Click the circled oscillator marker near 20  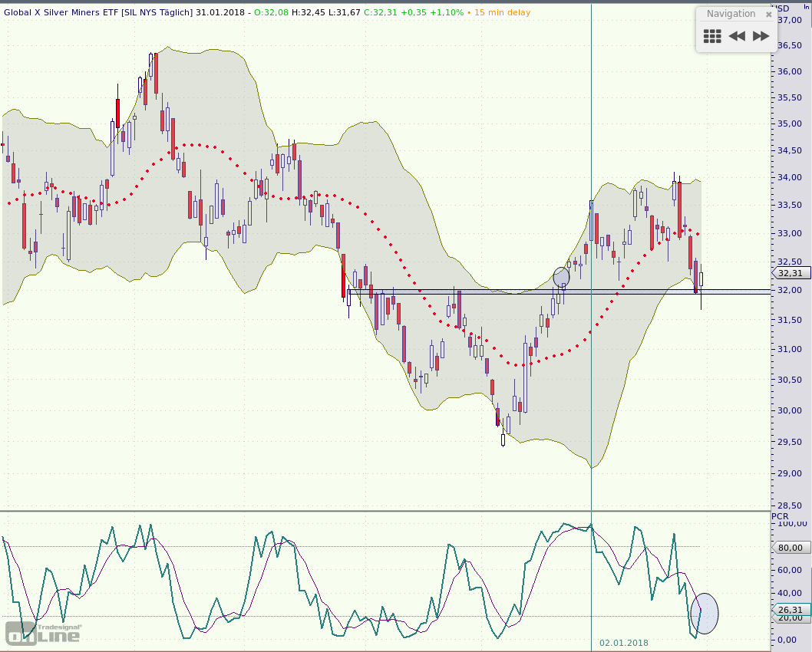705,614
